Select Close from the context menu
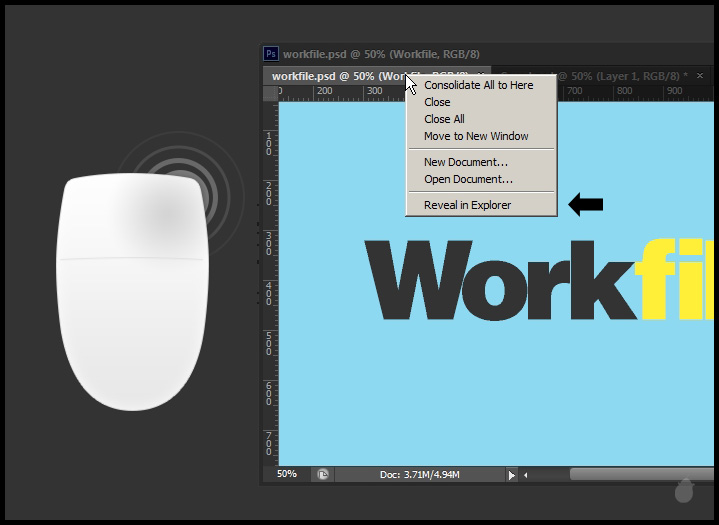The image size is (719, 525). (437, 102)
